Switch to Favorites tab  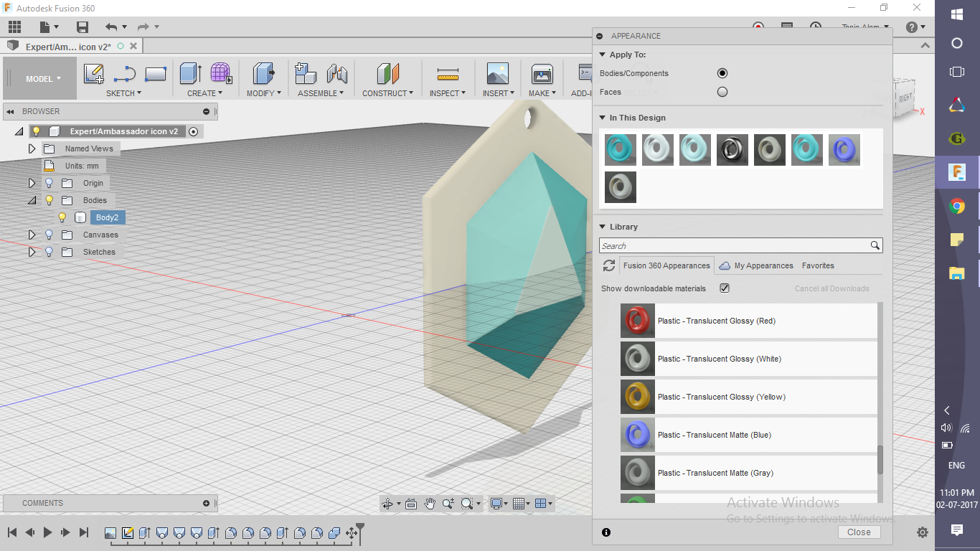click(818, 265)
